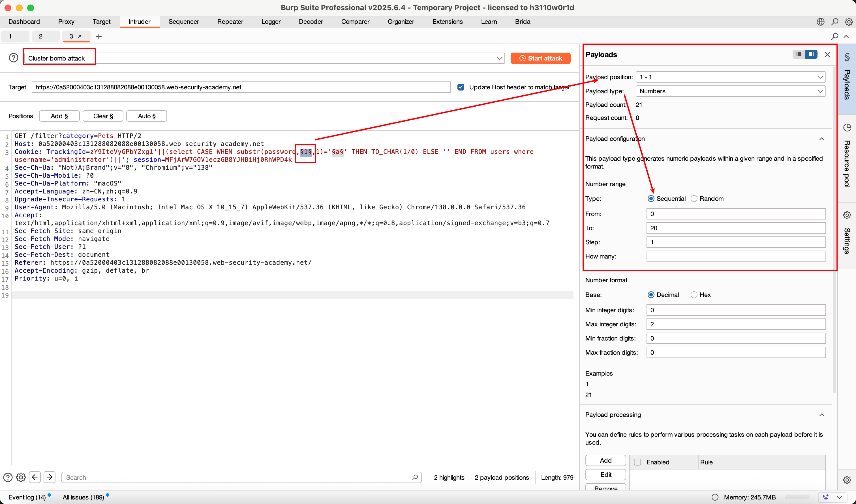Open editor search settings gear

coord(21,477)
